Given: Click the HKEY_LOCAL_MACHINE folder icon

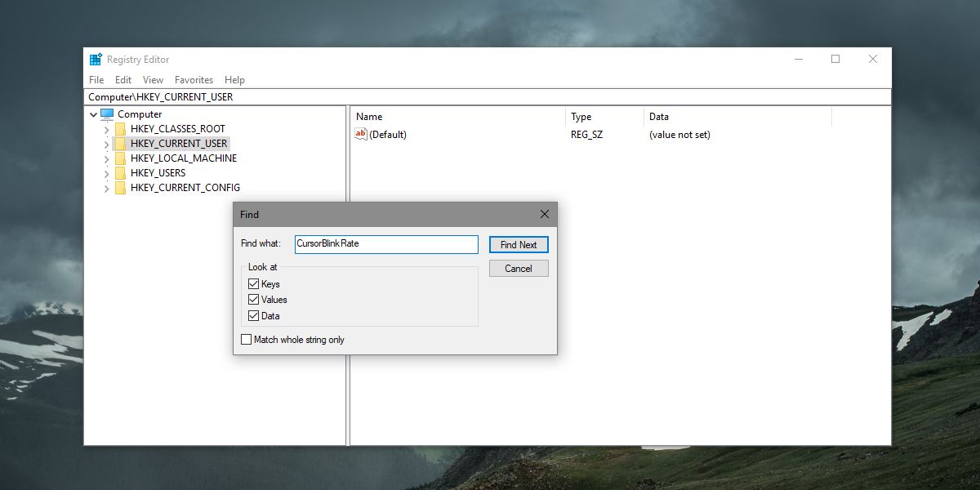Looking at the screenshot, I should pos(121,158).
